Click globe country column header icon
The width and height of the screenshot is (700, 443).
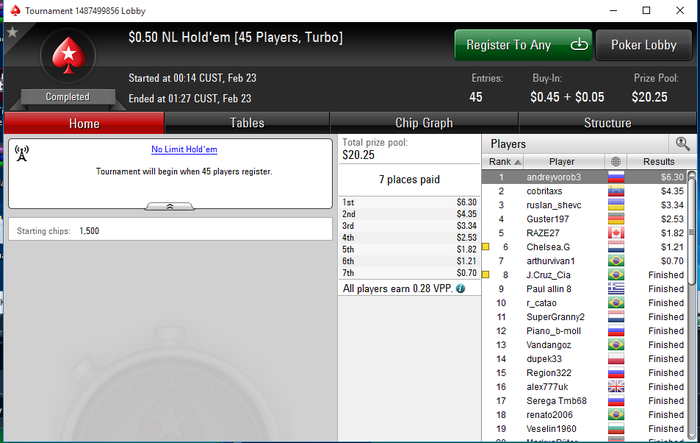coord(616,161)
